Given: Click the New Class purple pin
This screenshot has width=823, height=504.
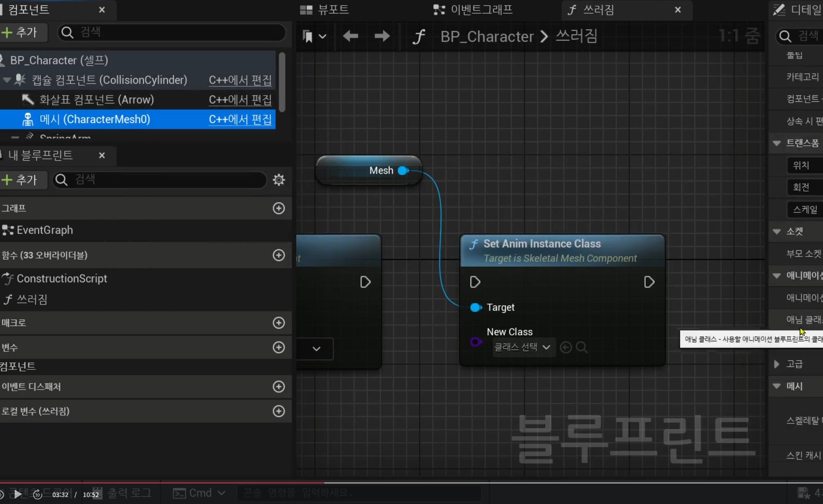Looking at the screenshot, I should 475,342.
